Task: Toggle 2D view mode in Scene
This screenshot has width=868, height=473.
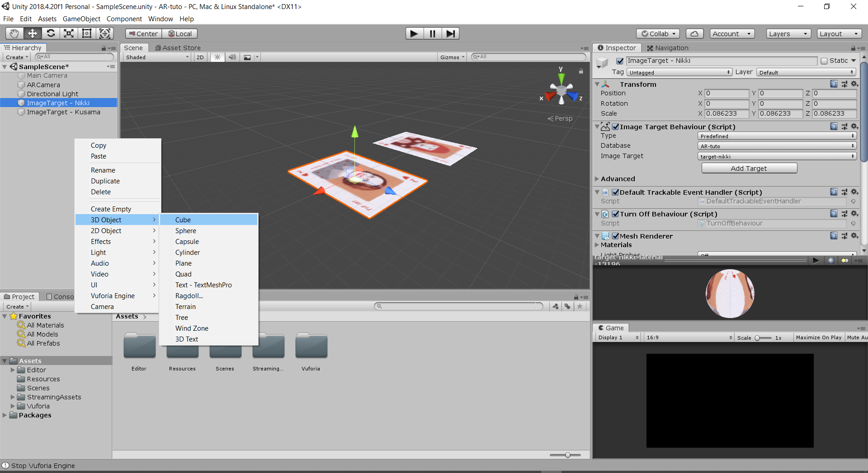Action: [200, 57]
